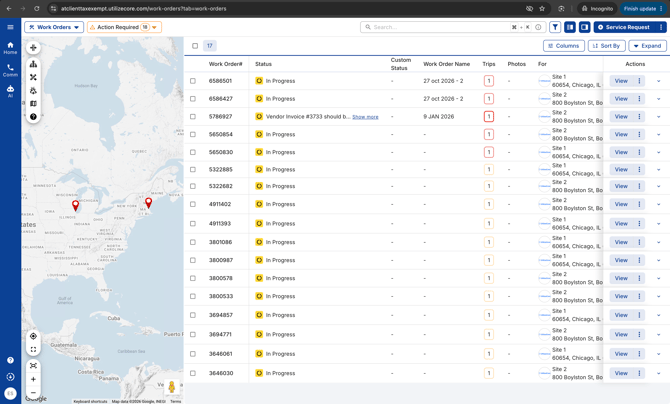This screenshot has height=404, width=670.
Task: Click the Street View pegman
Action: (x=172, y=387)
